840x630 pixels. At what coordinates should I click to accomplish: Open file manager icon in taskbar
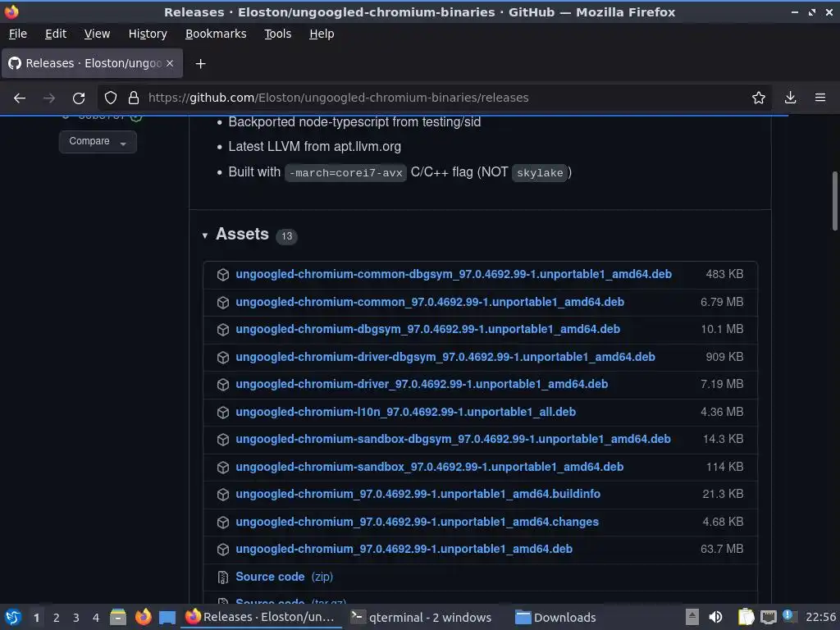point(118,617)
